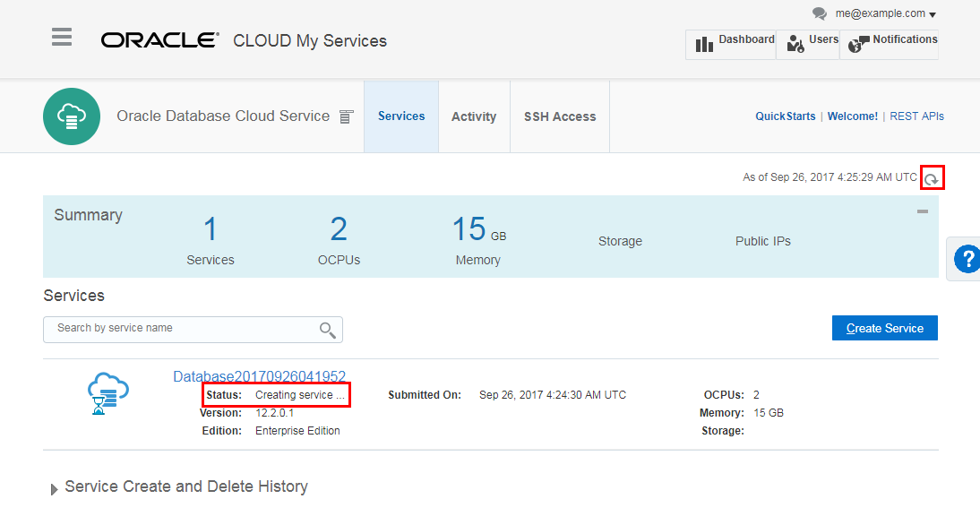Open the Database20170926041952 service link

[x=259, y=376]
